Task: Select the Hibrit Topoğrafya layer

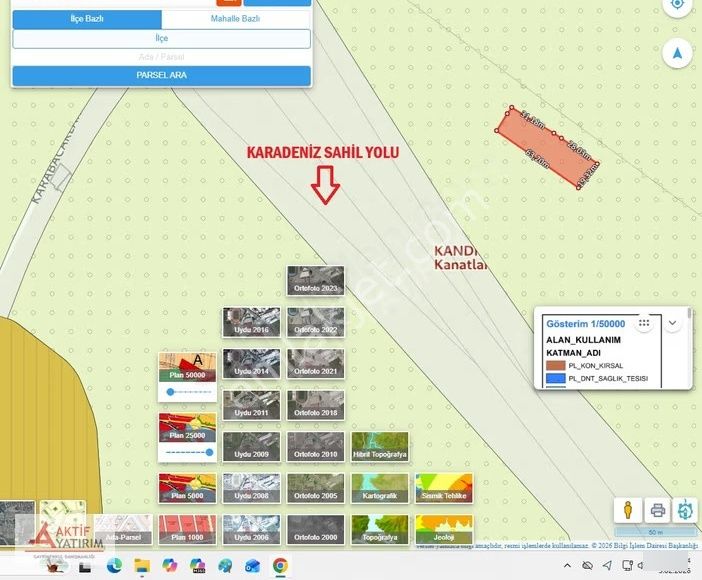Action: coord(380,447)
